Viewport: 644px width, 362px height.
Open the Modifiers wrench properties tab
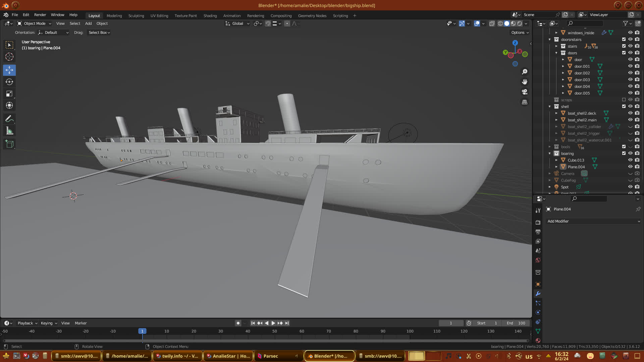538,294
